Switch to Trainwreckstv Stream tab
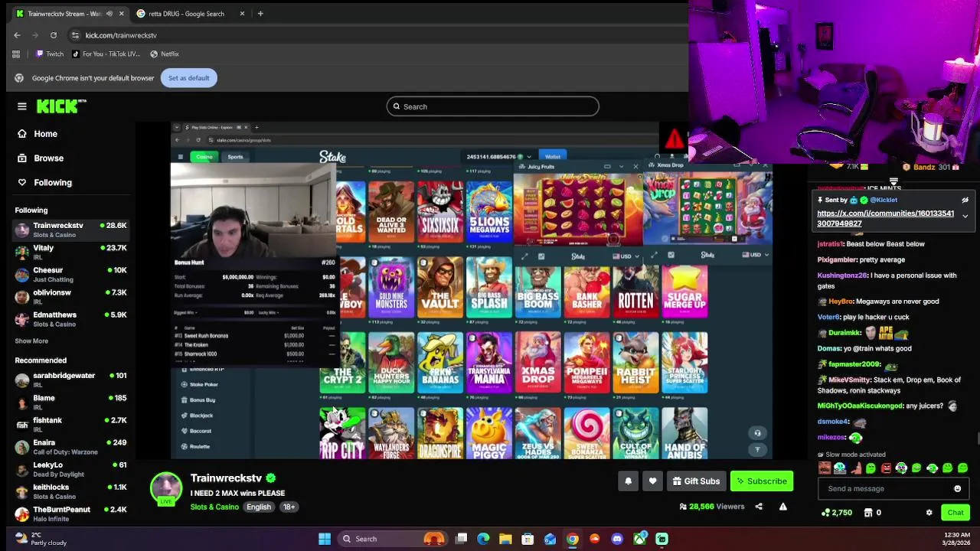Image resolution: width=980 pixels, height=551 pixels. click(64, 14)
